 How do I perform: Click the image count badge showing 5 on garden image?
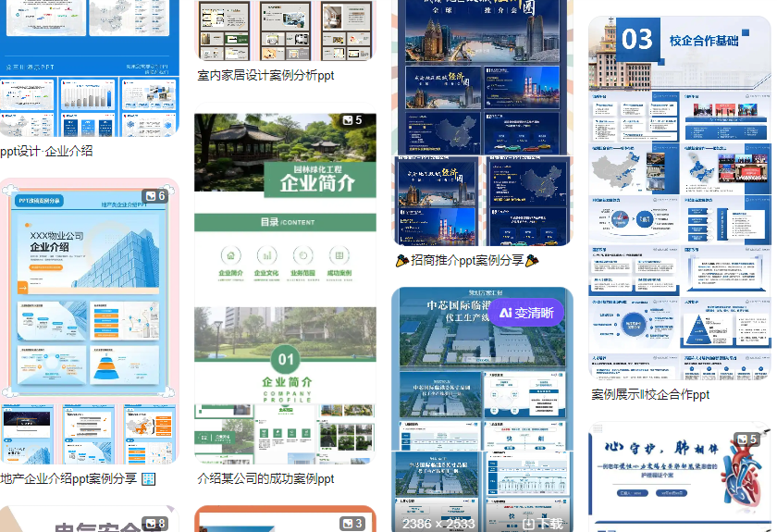(352, 120)
